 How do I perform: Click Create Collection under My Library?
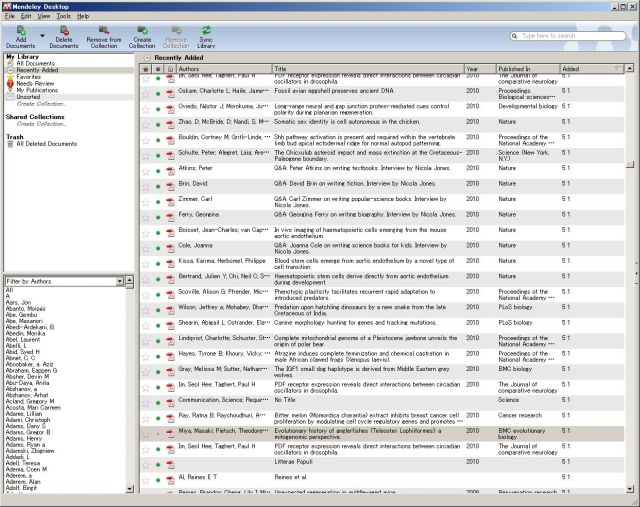coord(41,104)
